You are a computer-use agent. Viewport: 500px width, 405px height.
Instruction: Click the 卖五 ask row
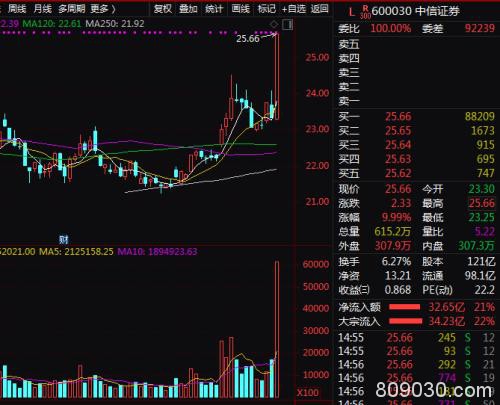(416, 44)
